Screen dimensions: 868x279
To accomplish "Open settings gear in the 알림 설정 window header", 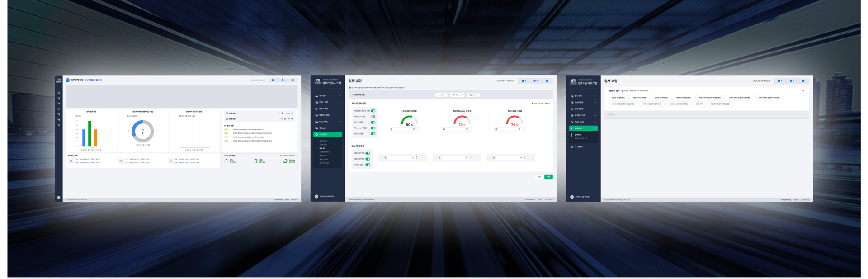I will click(x=547, y=81).
